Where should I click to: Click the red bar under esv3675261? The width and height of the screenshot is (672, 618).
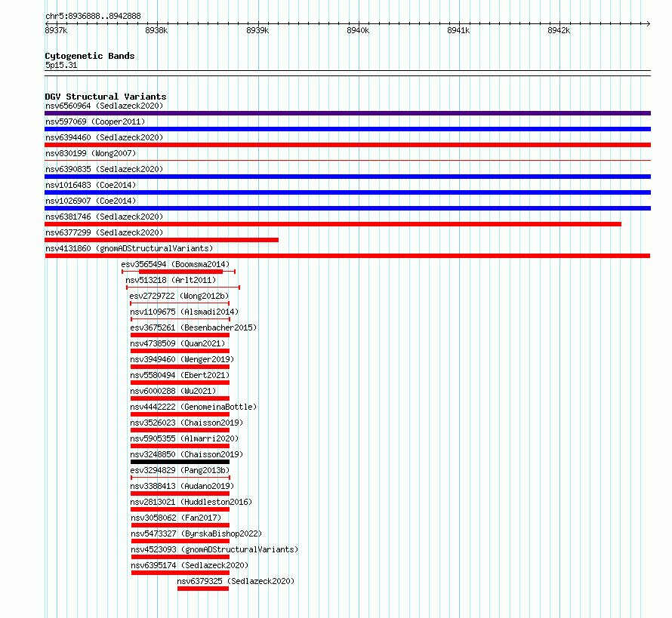(180, 335)
